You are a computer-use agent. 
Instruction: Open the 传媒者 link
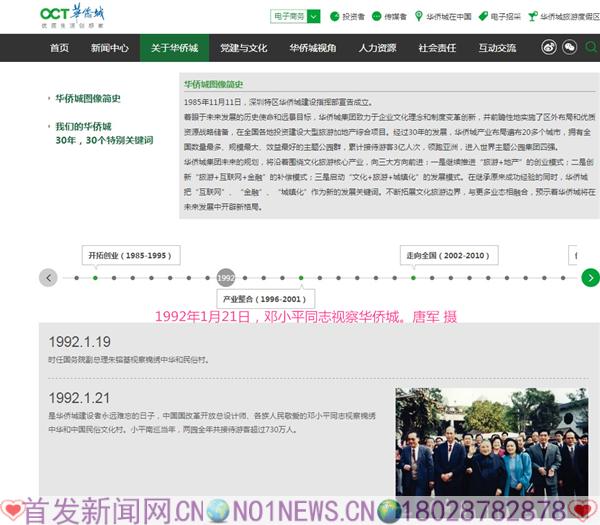(395, 16)
